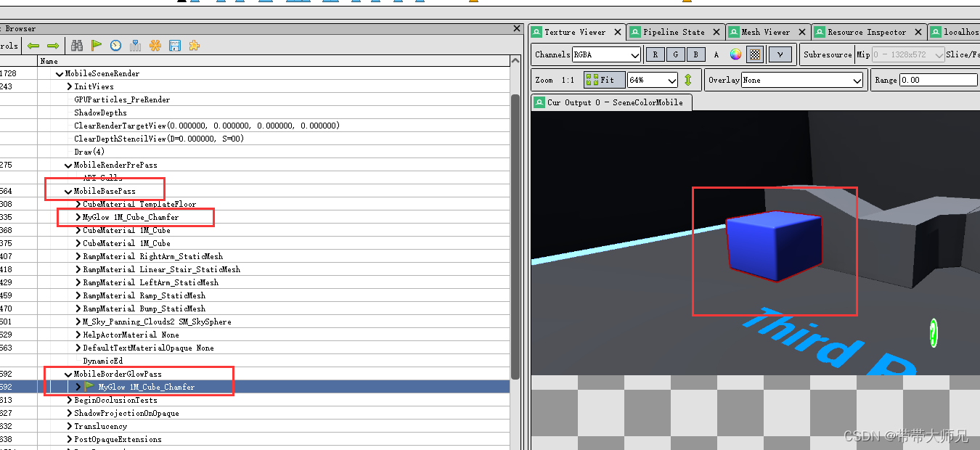Switch to the localhost tab
The image size is (980, 450).
[x=955, y=32]
